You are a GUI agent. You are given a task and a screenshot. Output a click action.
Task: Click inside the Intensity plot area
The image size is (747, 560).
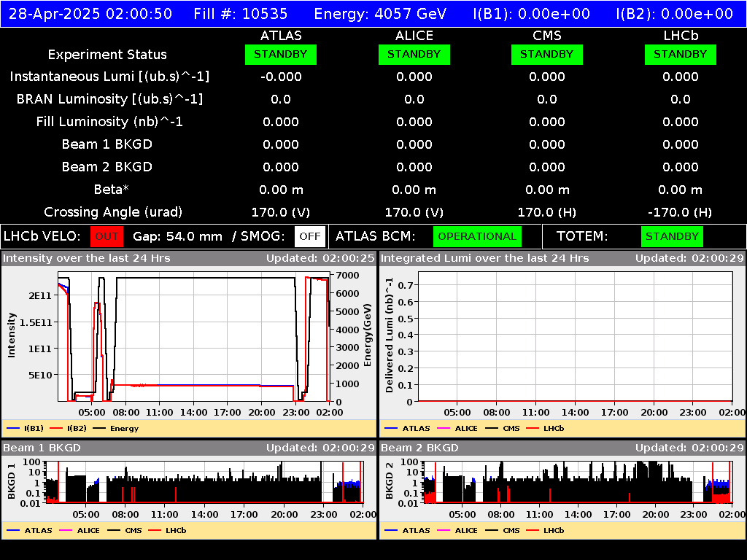coord(193,338)
